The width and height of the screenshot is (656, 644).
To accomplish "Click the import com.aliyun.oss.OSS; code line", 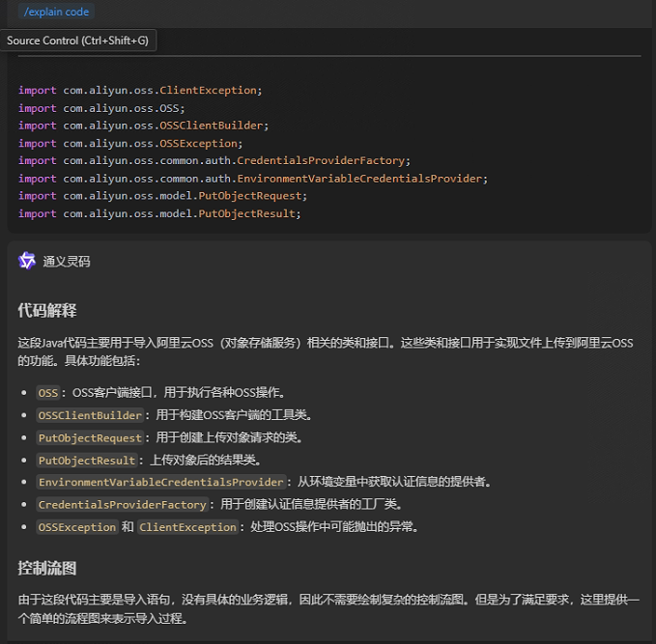I will pyautogui.click(x=101, y=108).
